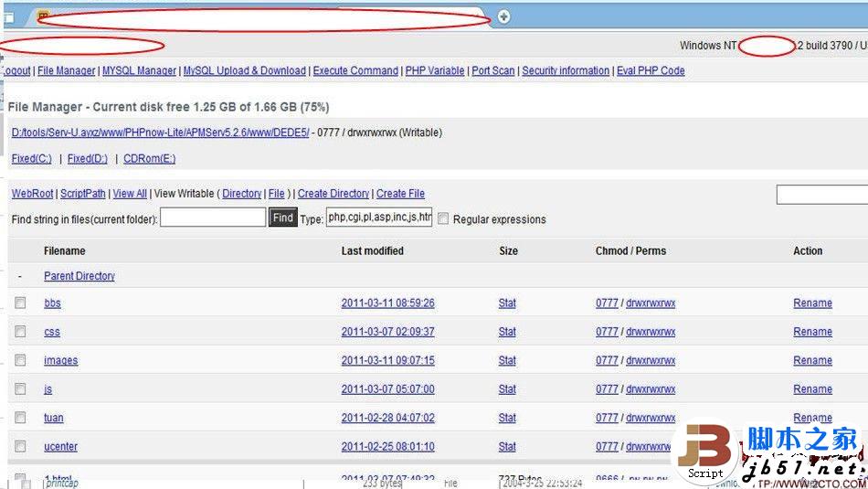Screen dimensions: 868x489
Task: Switch to the CDRom(E:) drive
Action: tap(149, 158)
